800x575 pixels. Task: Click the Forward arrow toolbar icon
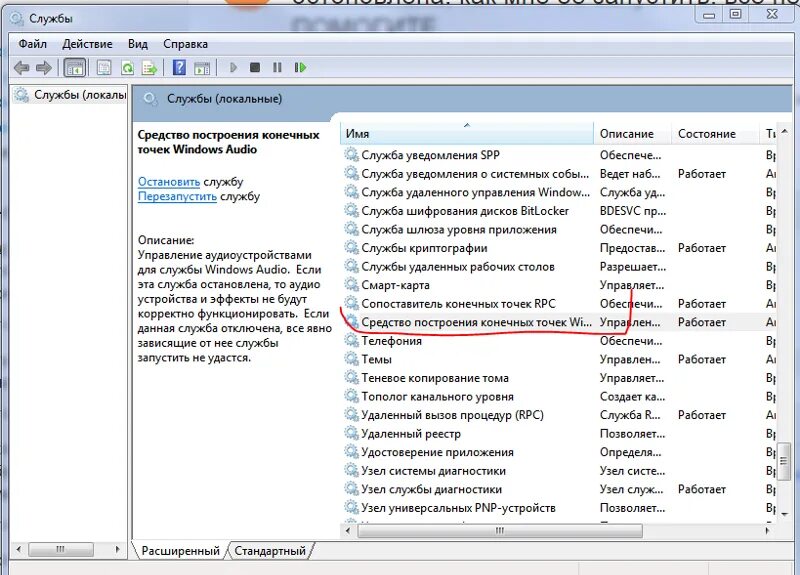[44, 68]
